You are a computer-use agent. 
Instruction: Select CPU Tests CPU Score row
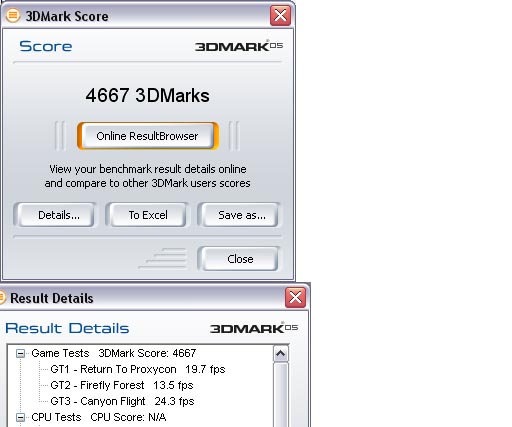(99, 417)
